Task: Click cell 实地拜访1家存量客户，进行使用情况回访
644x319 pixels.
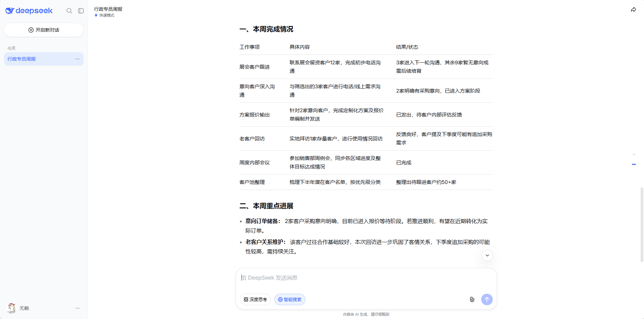Action: click(336, 139)
